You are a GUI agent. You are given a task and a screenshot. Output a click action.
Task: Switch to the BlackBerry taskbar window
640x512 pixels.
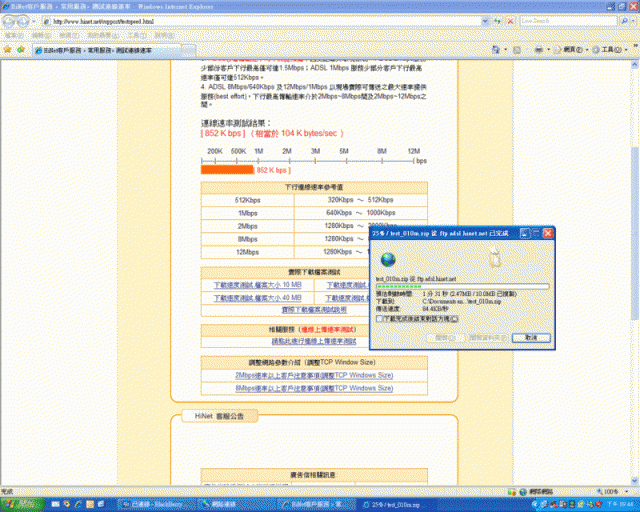pos(155,505)
